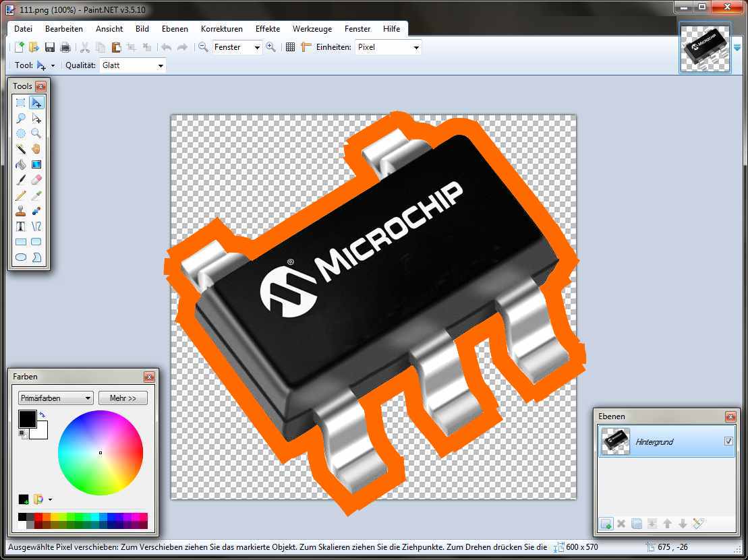
Task: Click the Save toolbar icon
Action: 50,46
